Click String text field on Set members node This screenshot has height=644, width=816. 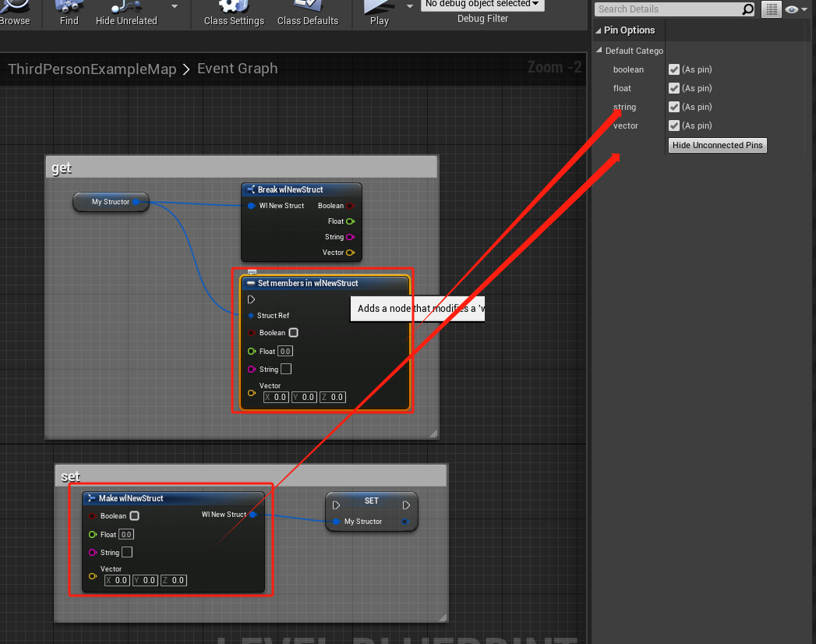click(286, 369)
